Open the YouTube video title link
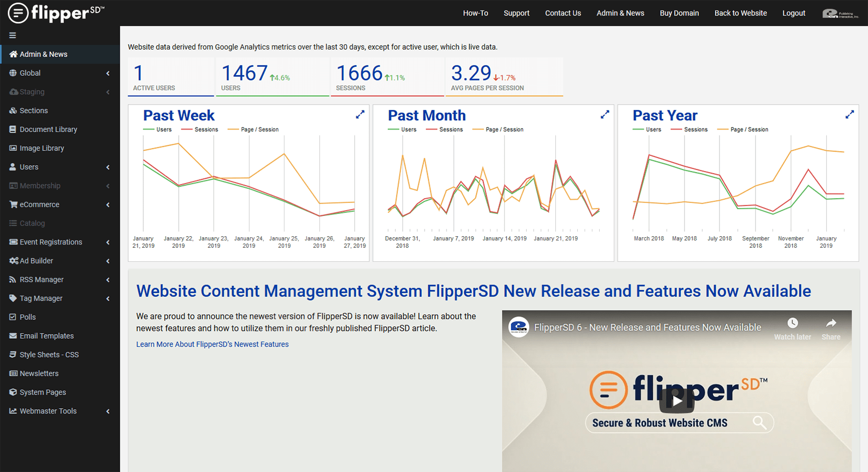This screenshot has width=868, height=472. click(647, 328)
